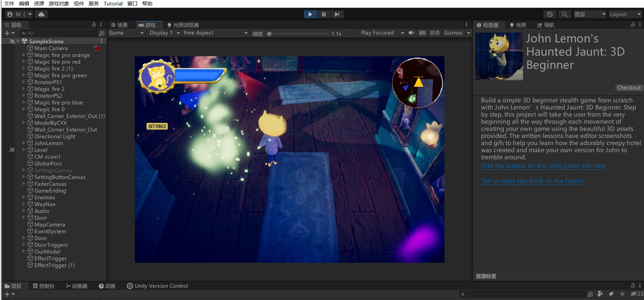Image resolution: width=644 pixels, height=300 pixels.
Task: Open the SampleScene row options menu
Action: point(102,41)
